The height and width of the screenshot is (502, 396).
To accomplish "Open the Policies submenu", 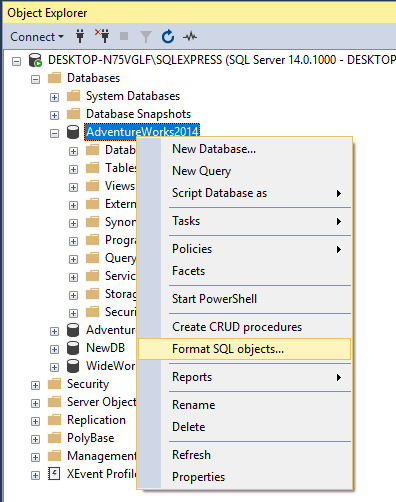I will coord(245,249).
